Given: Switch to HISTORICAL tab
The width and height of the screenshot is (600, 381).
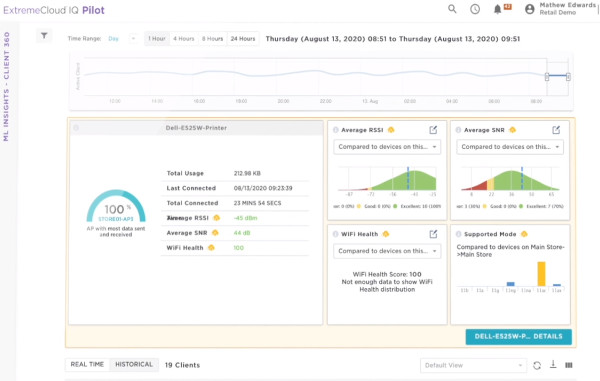Looking at the screenshot, I should point(134,365).
